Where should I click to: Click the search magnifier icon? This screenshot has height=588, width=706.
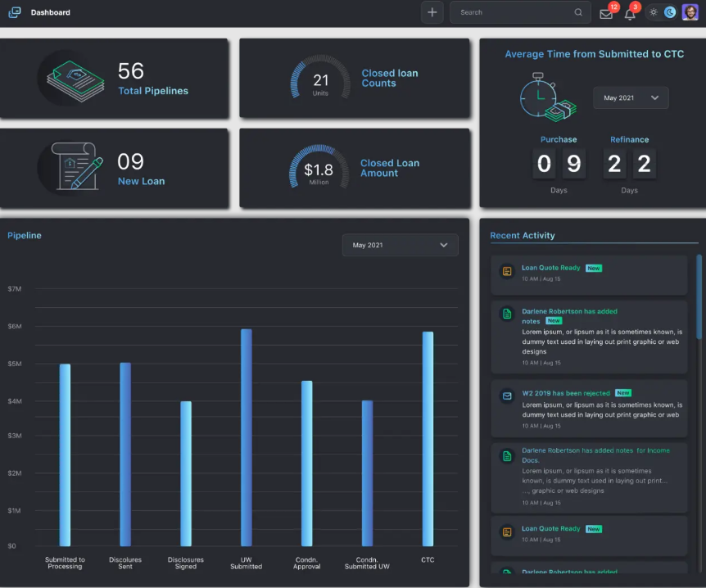tap(578, 12)
